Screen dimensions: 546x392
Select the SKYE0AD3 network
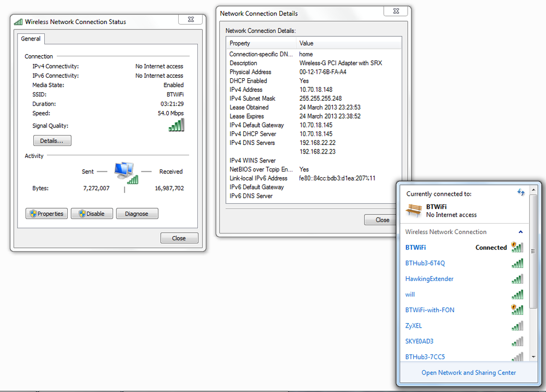tap(464, 341)
